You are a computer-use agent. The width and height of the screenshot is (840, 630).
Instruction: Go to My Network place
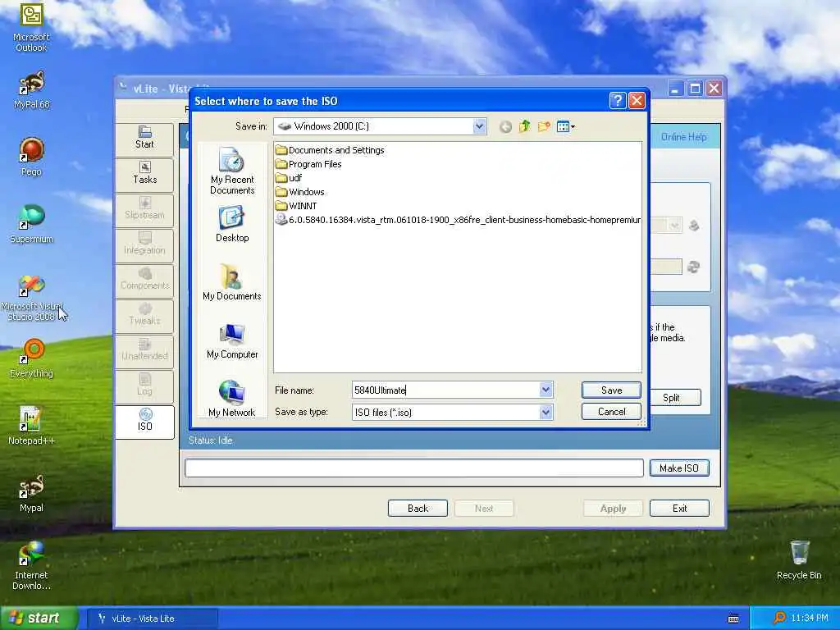click(232, 398)
